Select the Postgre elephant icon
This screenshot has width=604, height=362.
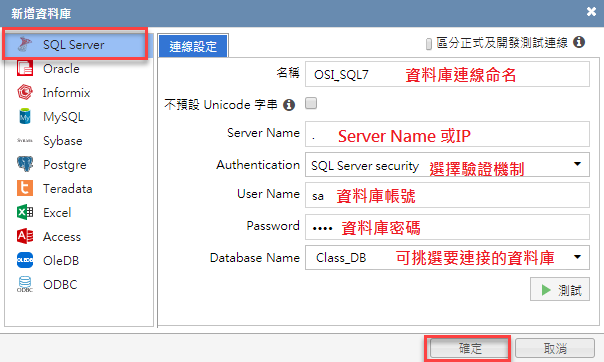[x=25, y=164]
